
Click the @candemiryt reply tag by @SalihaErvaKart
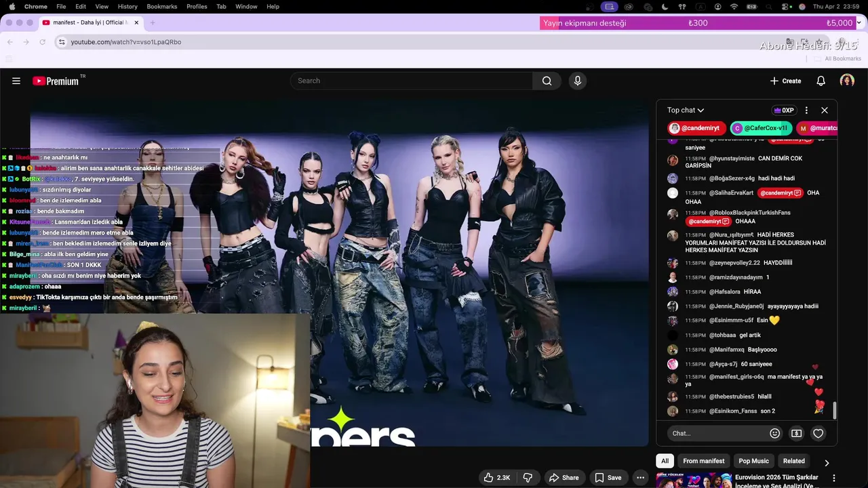click(x=781, y=192)
